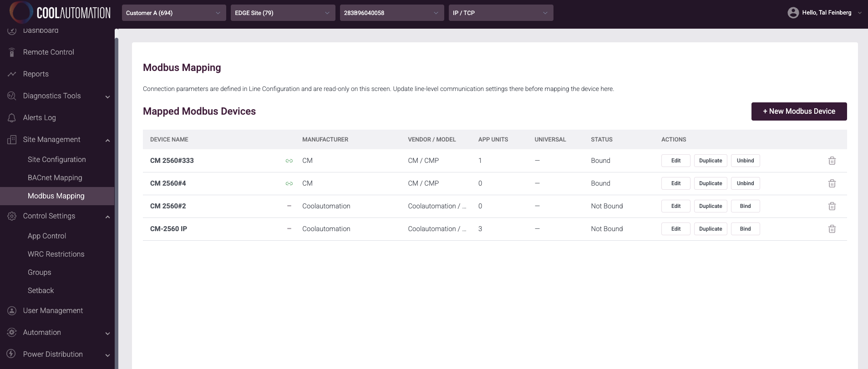Click the Remote Control sidebar icon
The width and height of the screenshot is (868, 369).
12,52
